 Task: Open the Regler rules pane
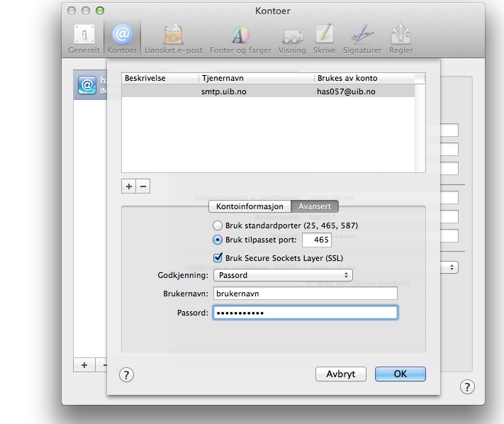point(401,38)
